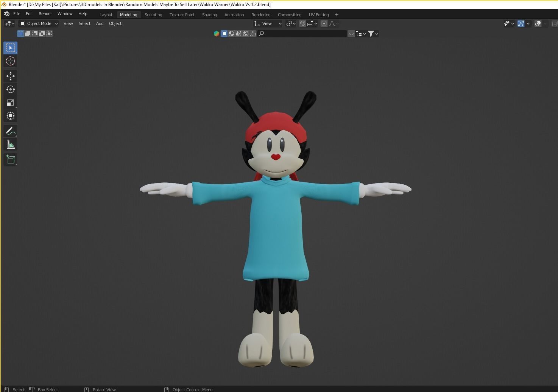Click the particles filter icon
This screenshot has height=392, width=558.
pos(238,34)
